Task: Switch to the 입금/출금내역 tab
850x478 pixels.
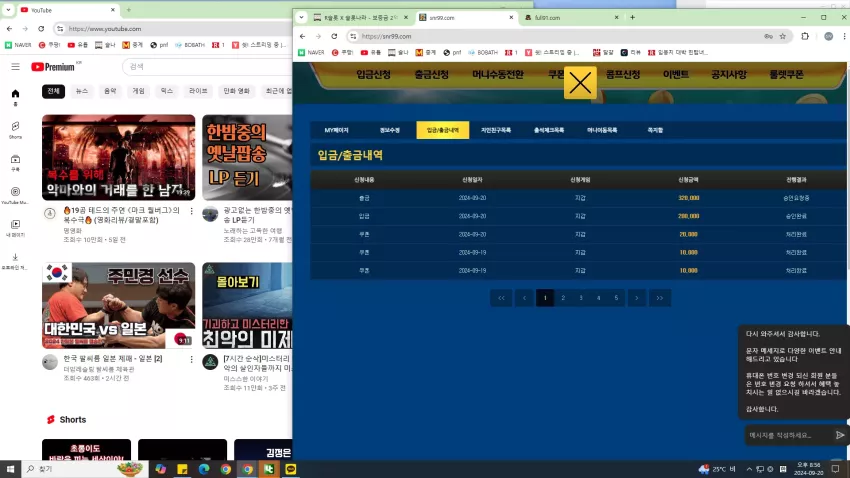Action: [x=442, y=130]
